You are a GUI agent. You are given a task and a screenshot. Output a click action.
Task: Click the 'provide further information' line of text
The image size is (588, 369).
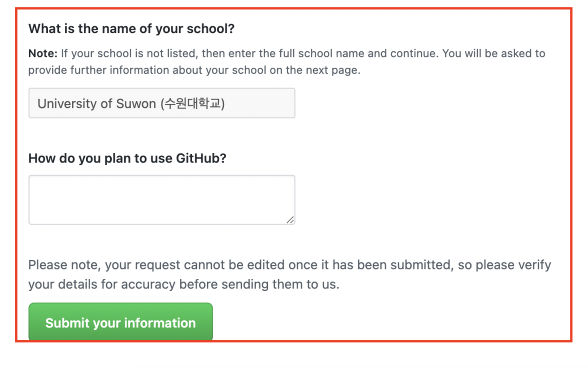194,71
